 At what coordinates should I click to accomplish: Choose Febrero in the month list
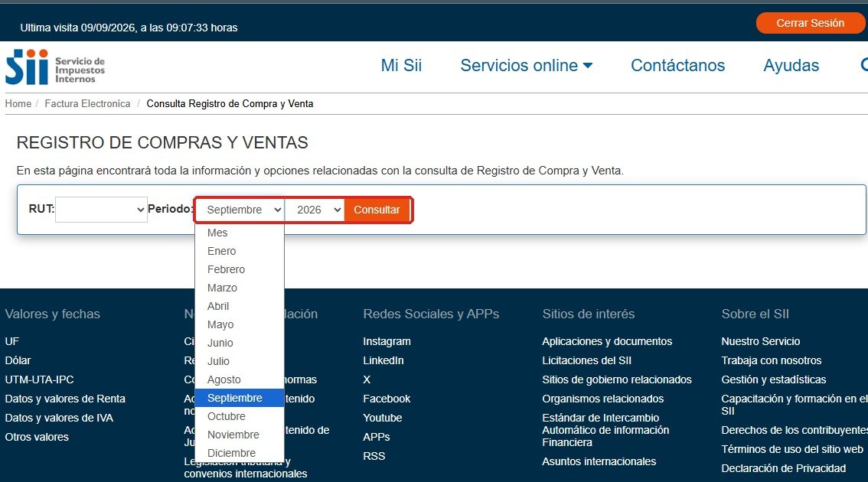tap(240, 269)
